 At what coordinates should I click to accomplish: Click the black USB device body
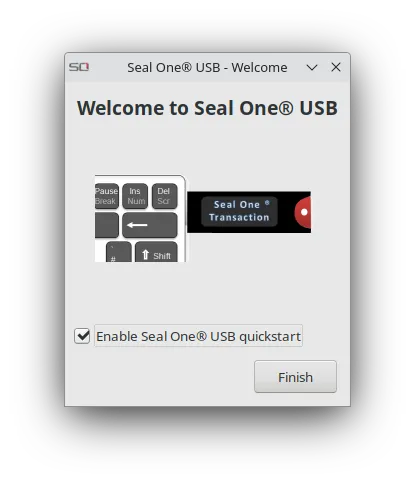(249, 212)
